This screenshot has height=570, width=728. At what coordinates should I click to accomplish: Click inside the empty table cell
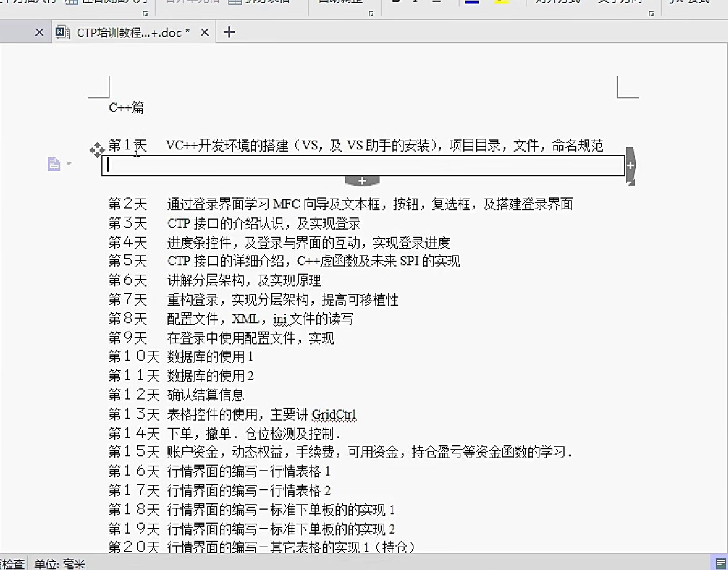click(363, 166)
